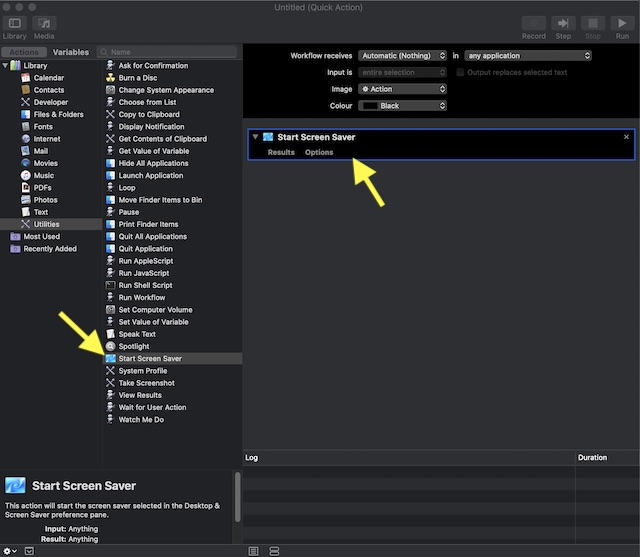Toggle the Library panel icon
640x557 pixels.
tap(14, 24)
